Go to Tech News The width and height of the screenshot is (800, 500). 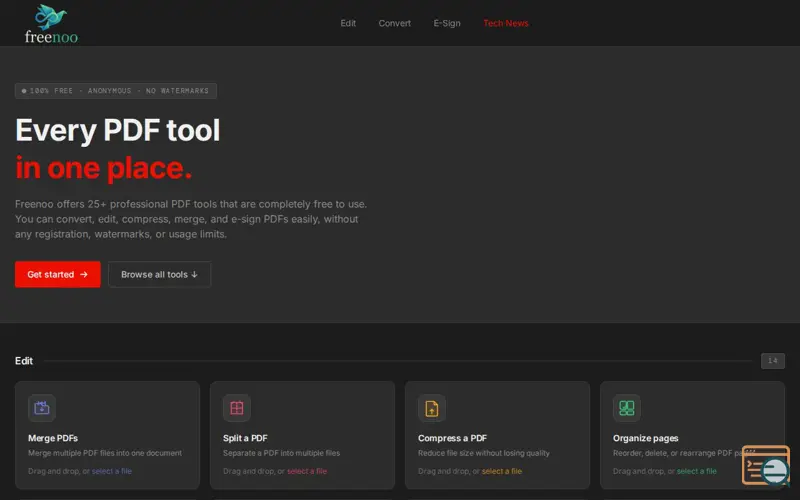[506, 23]
